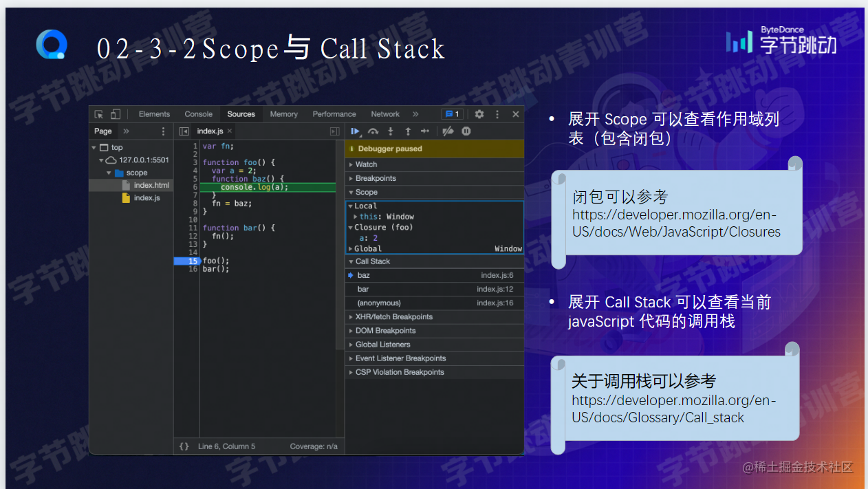
Task: Select the bar call stack frame
Action: [435, 290]
